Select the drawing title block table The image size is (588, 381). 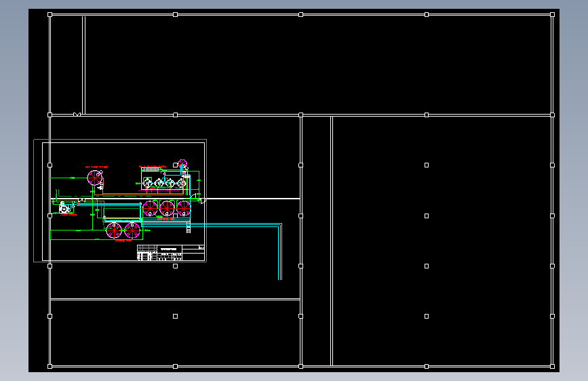[171, 252]
